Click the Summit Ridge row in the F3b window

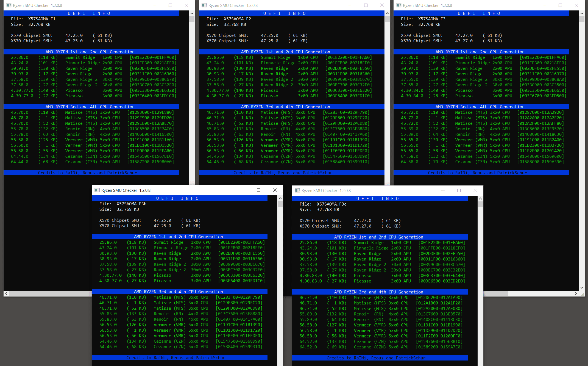tap(182, 242)
